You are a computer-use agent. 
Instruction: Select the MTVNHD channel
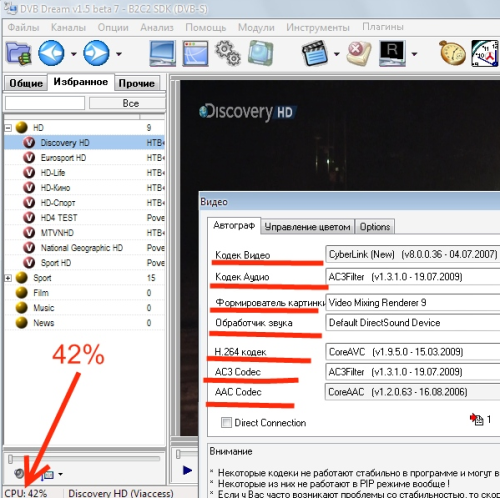click(x=85, y=233)
